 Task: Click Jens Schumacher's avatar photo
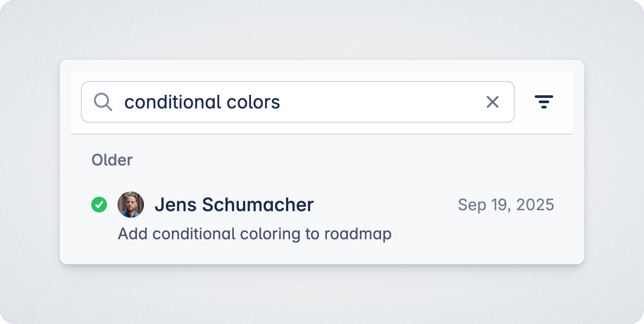(131, 205)
